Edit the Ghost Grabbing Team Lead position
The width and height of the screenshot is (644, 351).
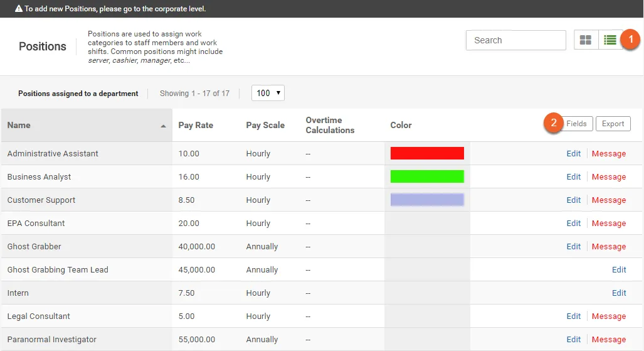[x=619, y=269]
